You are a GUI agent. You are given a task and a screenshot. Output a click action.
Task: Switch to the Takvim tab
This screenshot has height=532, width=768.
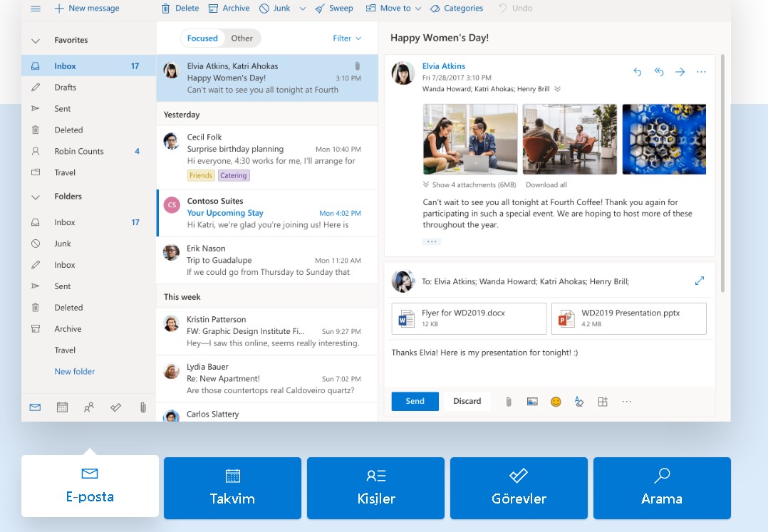click(x=232, y=488)
